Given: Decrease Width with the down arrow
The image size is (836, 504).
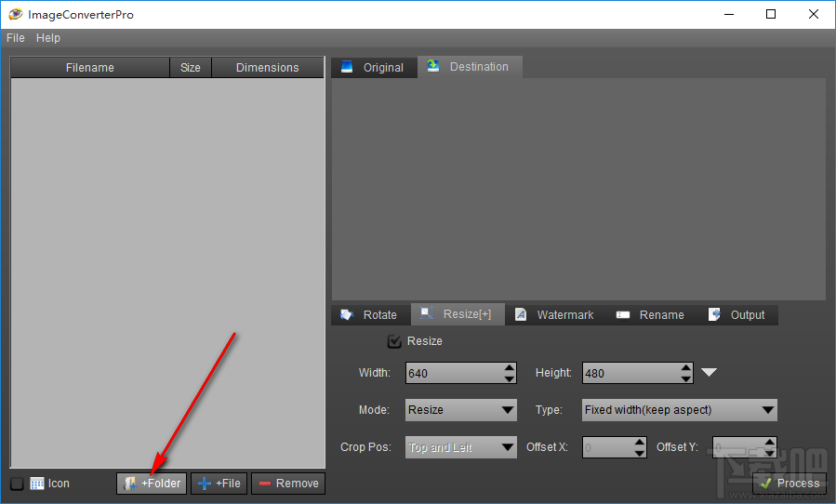Looking at the screenshot, I should [510, 378].
